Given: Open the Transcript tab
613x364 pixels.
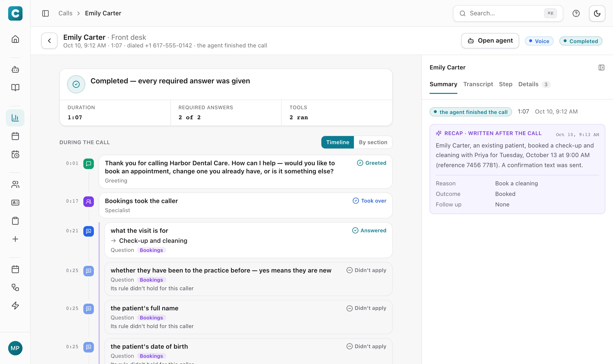Looking at the screenshot, I should [x=478, y=84].
